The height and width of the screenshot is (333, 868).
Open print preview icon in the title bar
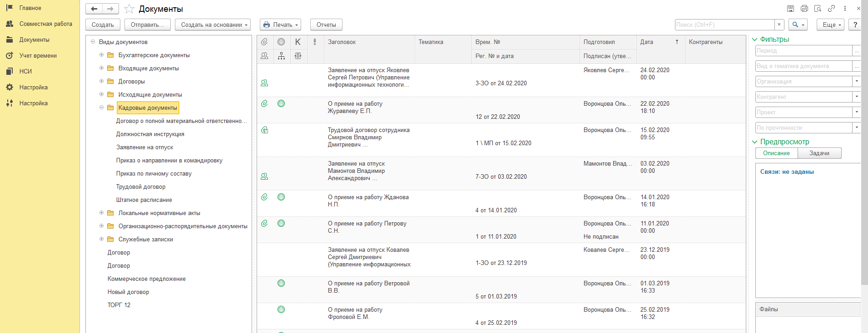818,9
